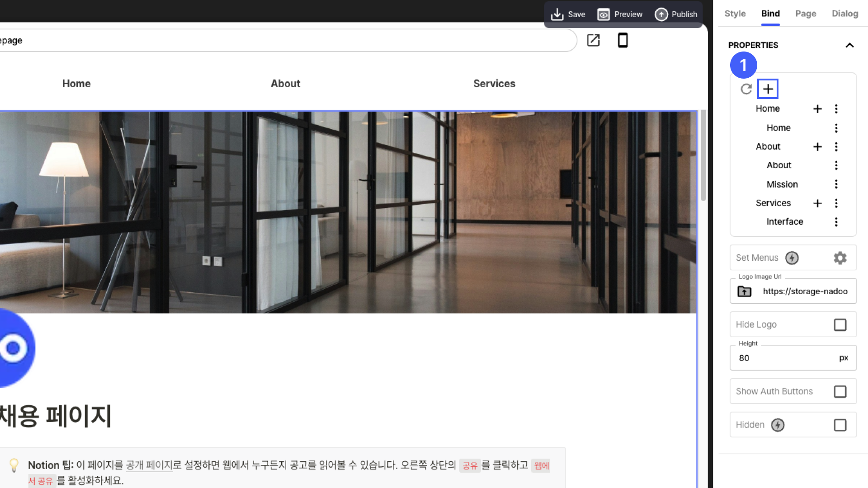Add submenu under About menu
Image resolution: width=868 pixels, height=488 pixels.
click(817, 147)
